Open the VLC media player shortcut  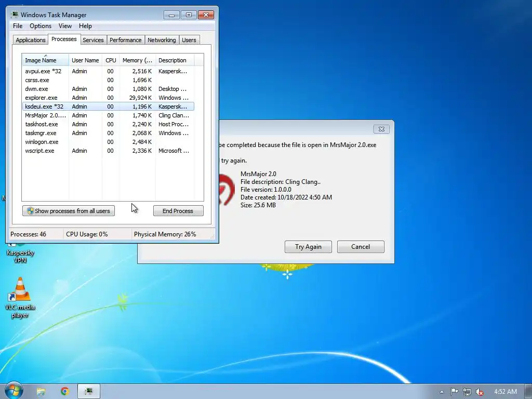(x=20, y=298)
